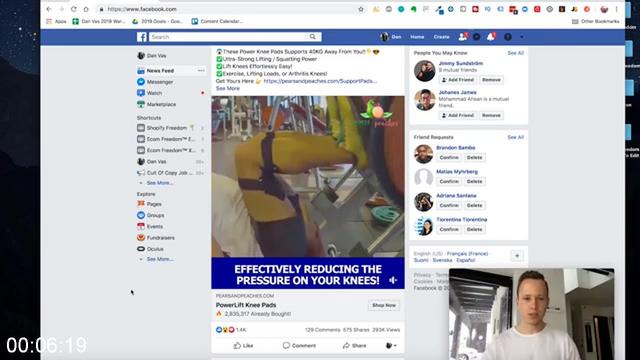The image size is (640, 360).
Task: Open the 2019 Goals bookmark
Action: pyautogui.click(x=158, y=21)
